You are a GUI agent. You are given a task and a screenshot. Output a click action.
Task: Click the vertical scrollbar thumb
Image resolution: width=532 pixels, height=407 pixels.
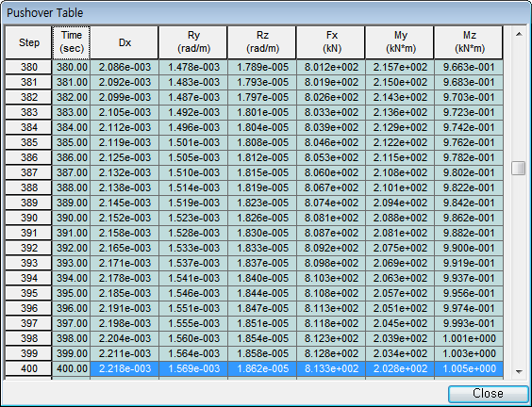(519, 169)
